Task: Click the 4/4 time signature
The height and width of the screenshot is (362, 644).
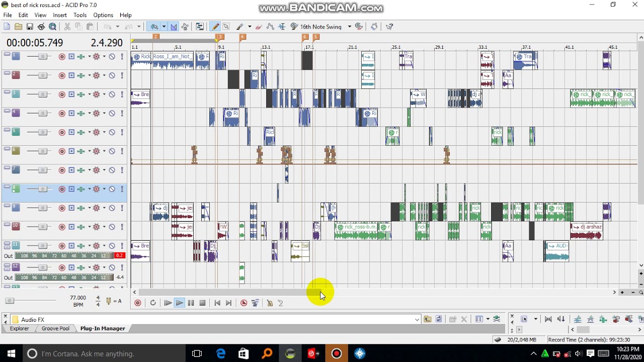Action: [98, 301]
